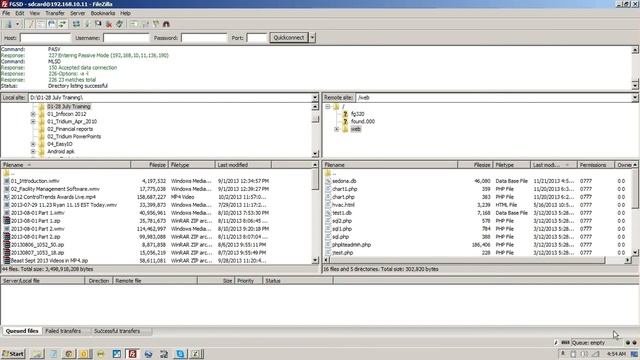This screenshot has width=640, height=360.
Task: Open the Site Manager dropdown arrow
Action: [x=17, y=24]
